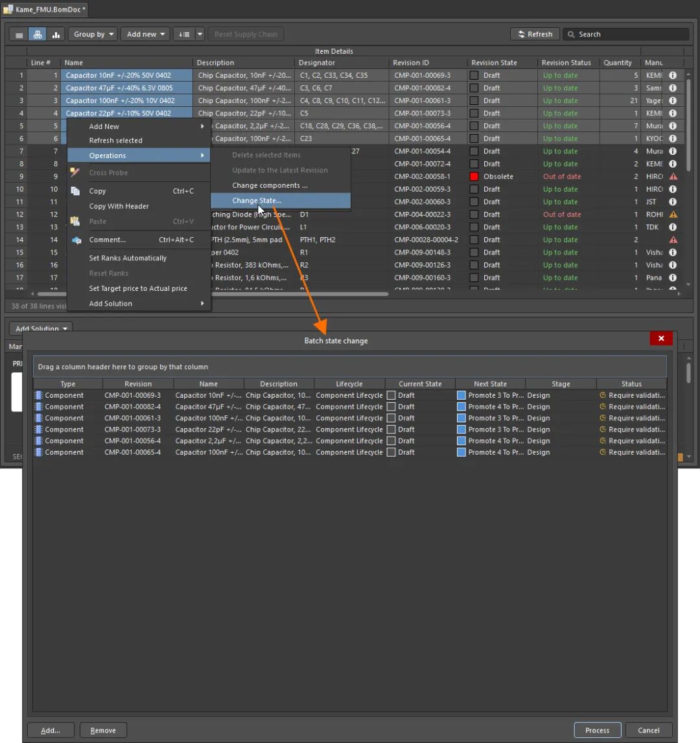This screenshot has height=743, width=700.
Task: Expand the Add new dropdown
Action: (146, 34)
